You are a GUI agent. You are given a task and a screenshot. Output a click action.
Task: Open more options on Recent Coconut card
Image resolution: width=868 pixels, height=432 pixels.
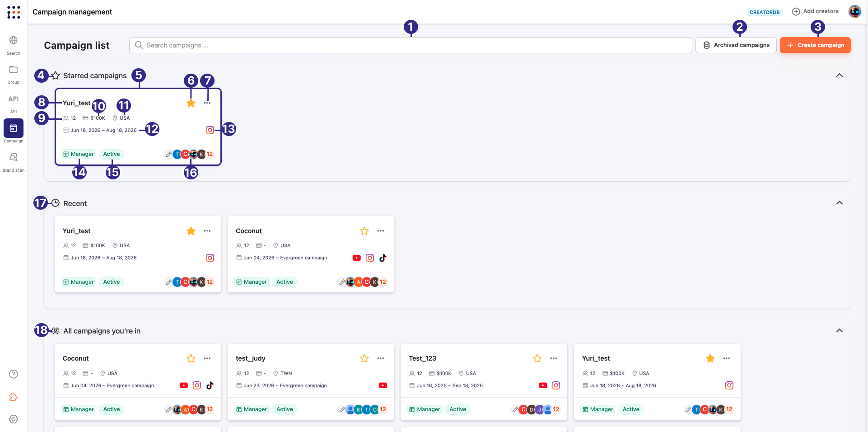click(381, 231)
